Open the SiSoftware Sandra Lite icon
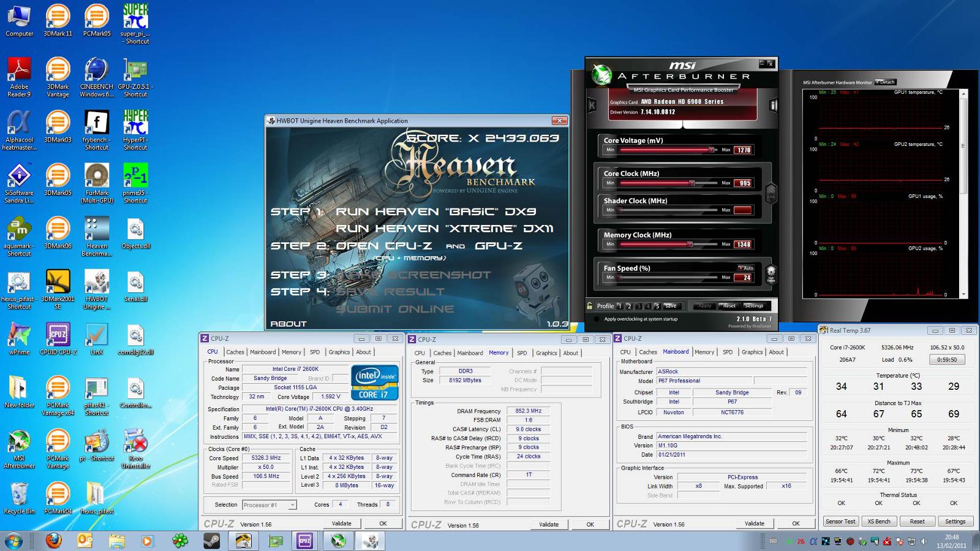The width and height of the screenshot is (980, 551). point(19,183)
